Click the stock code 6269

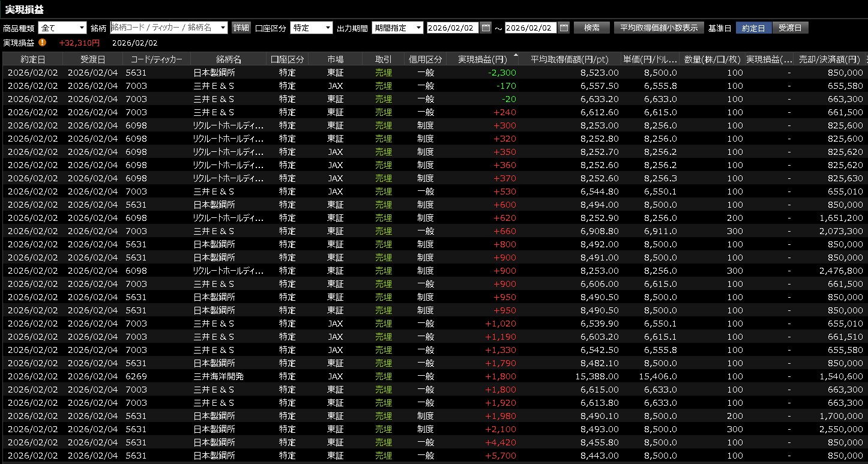(x=136, y=376)
